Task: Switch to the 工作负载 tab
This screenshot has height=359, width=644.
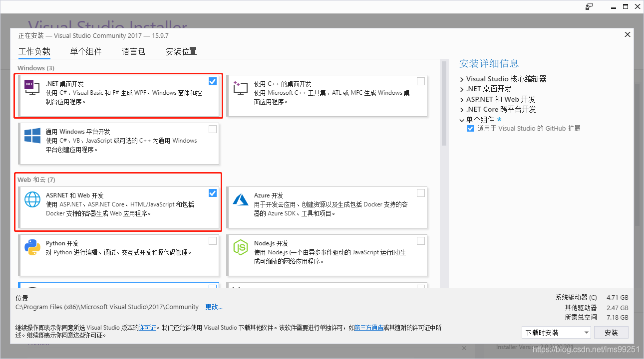Action: [34, 51]
